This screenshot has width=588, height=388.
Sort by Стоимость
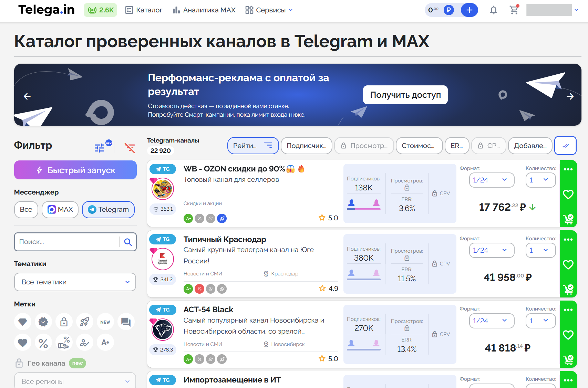tap(420, 146)
